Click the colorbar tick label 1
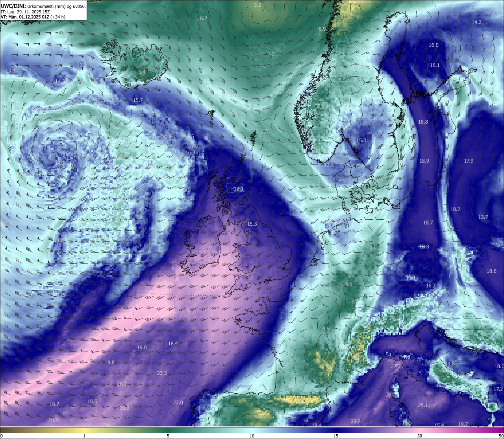Viewport: 504px width, 439px height. coord(84,436)
